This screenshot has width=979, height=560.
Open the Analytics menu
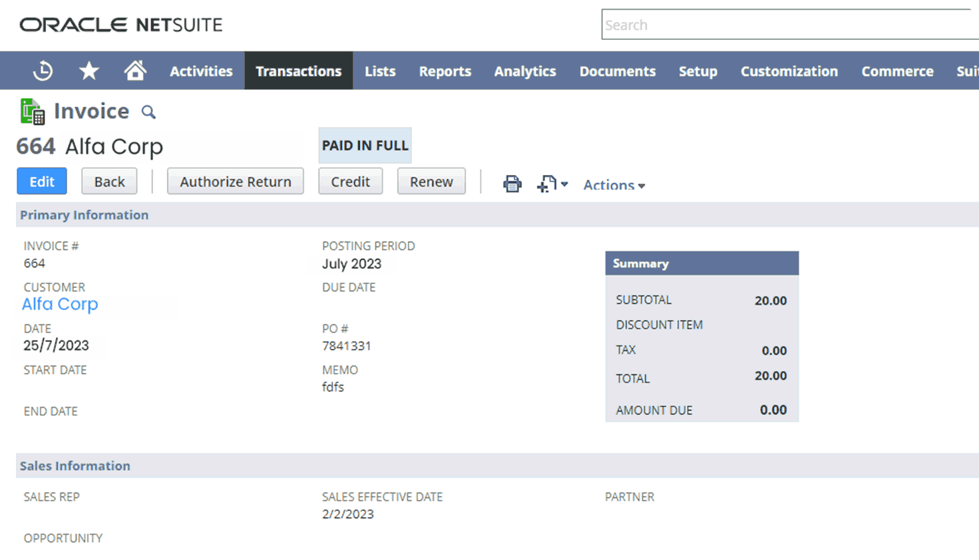pos(524,71)
